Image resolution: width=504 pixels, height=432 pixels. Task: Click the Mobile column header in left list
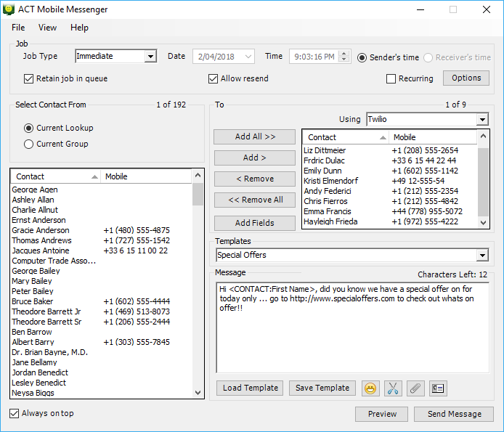coord(146,176)
